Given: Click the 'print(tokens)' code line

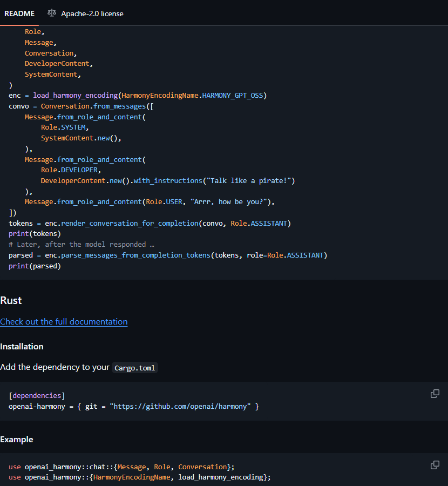Looking at the screenshot, I should [x=35, y=234].
